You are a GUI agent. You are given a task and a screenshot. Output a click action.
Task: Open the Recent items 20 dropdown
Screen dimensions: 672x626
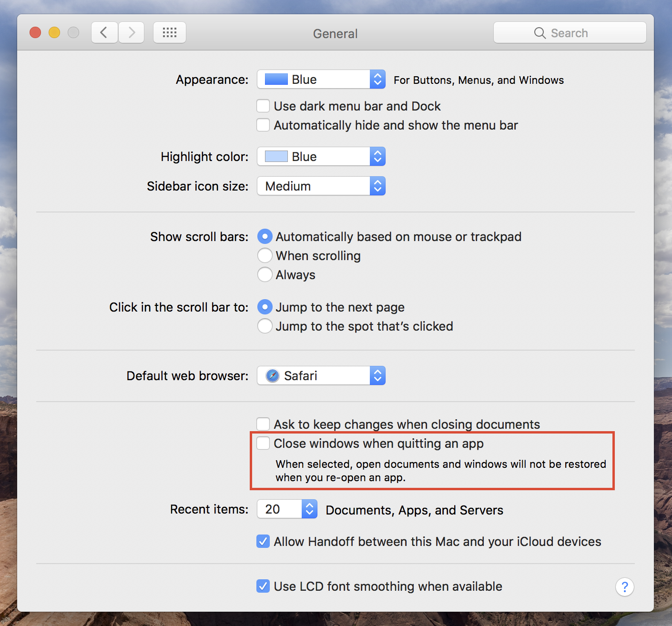pos(287,509)
